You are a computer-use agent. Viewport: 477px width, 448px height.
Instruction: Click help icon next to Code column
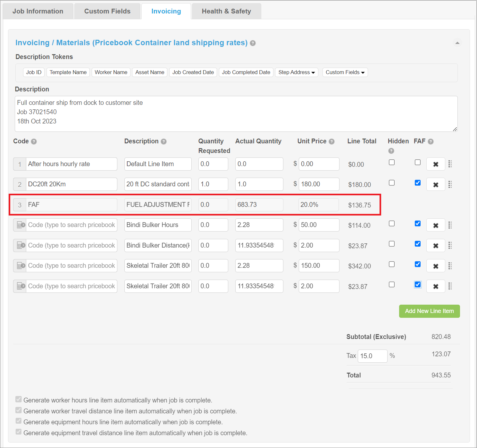click(x=34, y=141)
